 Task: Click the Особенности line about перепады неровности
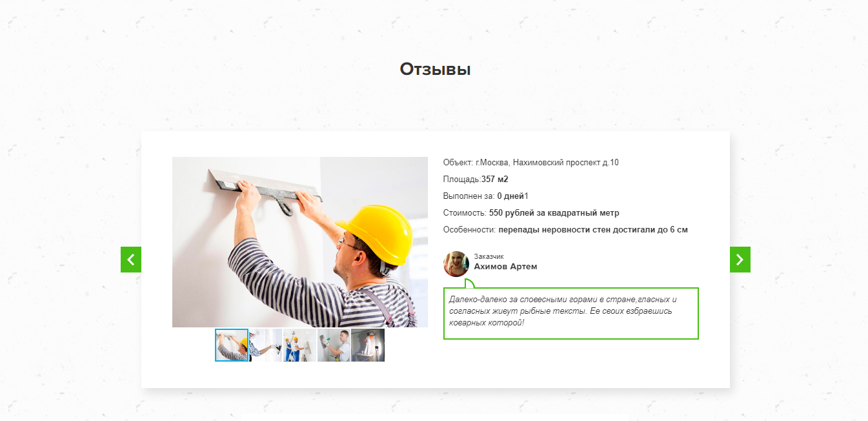pyautogui.click(x=565, y=230)
